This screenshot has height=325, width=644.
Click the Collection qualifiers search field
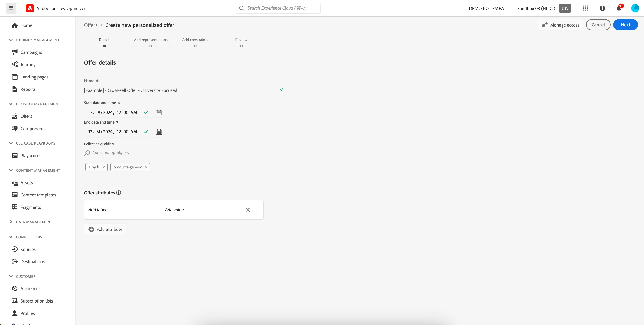pyautogui.click(x=111, y=153)
